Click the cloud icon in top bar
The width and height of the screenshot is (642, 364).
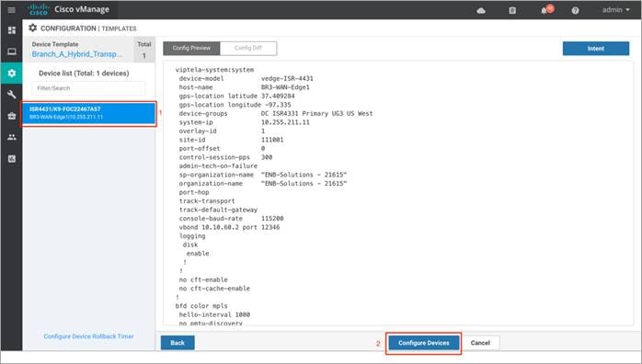tap(481, 10)
